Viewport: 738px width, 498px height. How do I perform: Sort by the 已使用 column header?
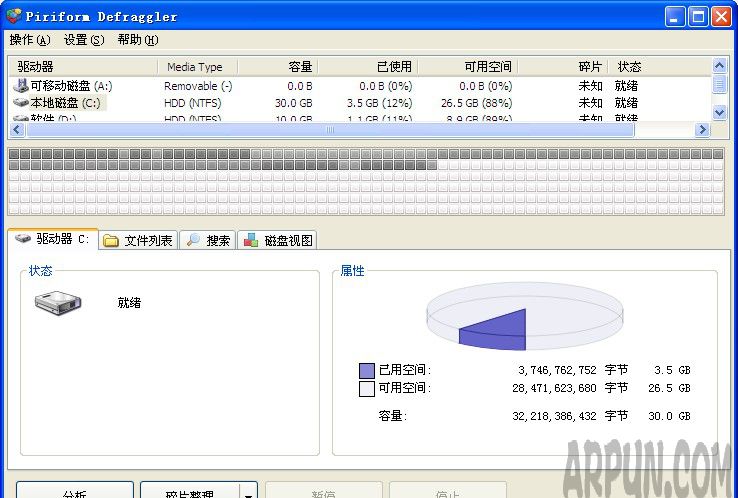[x=368, y=67]
